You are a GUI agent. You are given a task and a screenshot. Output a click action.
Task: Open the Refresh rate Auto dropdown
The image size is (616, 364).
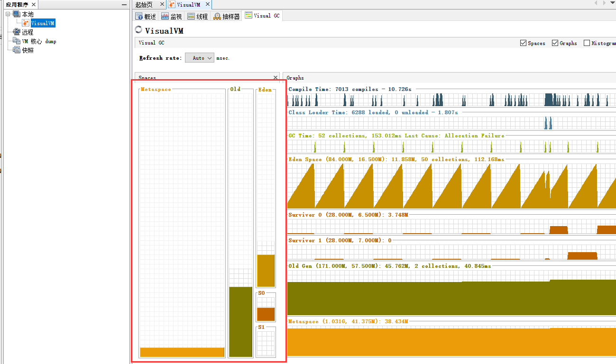[200, 58]
